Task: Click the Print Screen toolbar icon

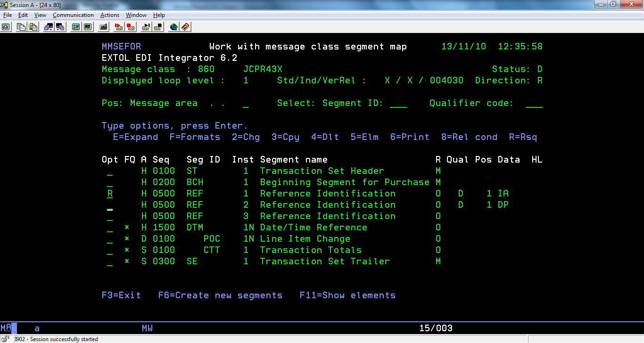Action: (x=6, y=27)
